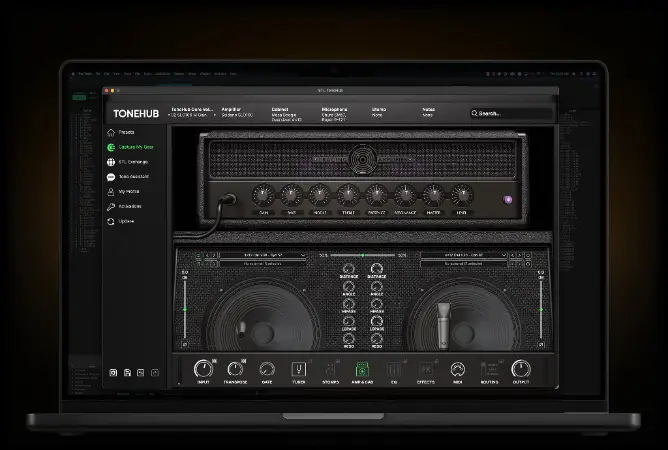The height and width of the screenshot is (450, 668).
Task: Toggle the Effects section
Action: 426,370
